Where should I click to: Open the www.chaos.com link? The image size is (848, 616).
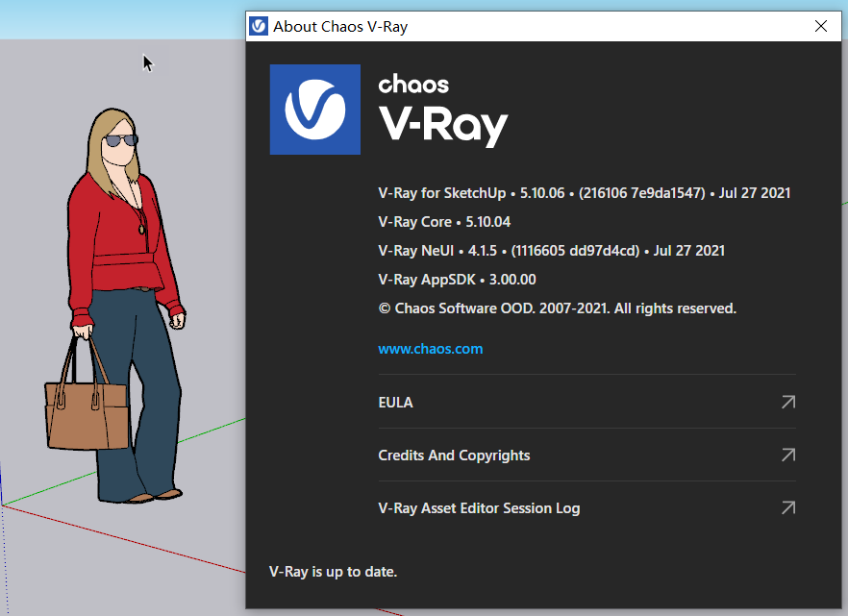(x=431, y=349)
